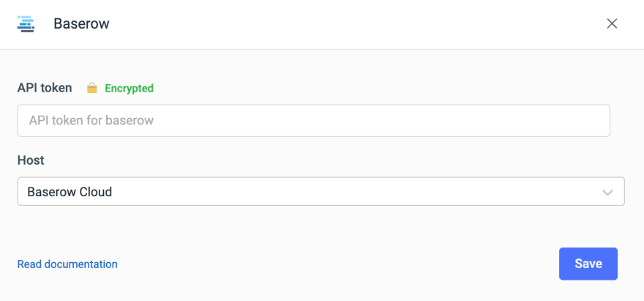Open the Read documentation link
Image resolution: width=644 pixels, height=301 pixels.
67,264
